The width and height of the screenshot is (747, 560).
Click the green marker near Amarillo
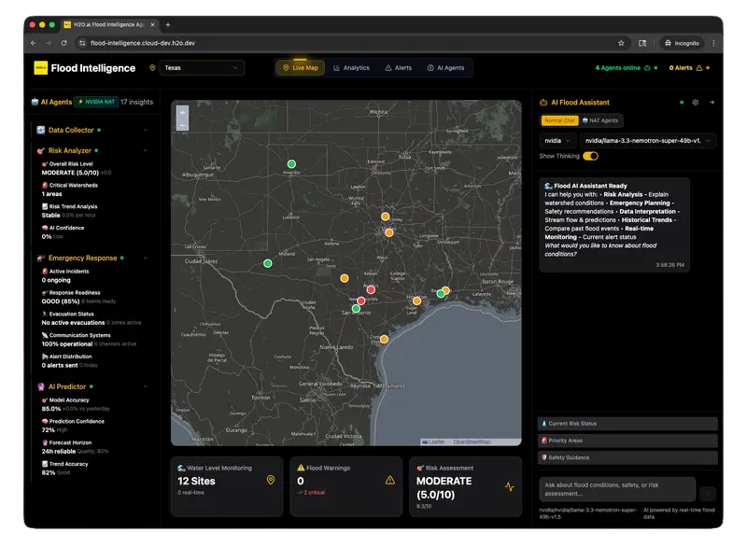click(291, 164)
